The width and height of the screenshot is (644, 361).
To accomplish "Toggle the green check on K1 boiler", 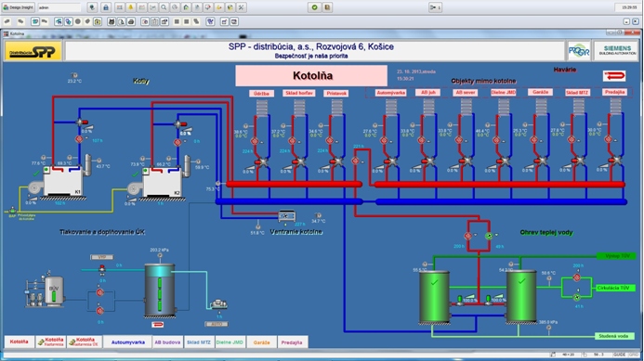I will click(x=36, y=174).
